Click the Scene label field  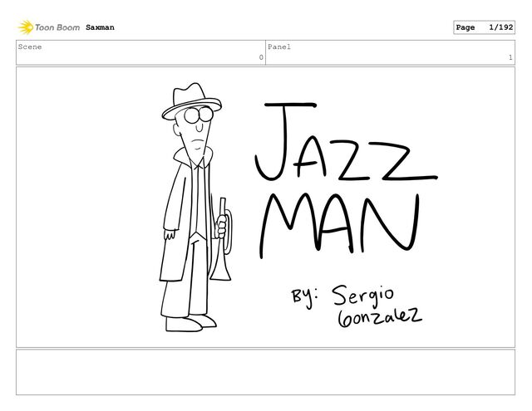140,52
